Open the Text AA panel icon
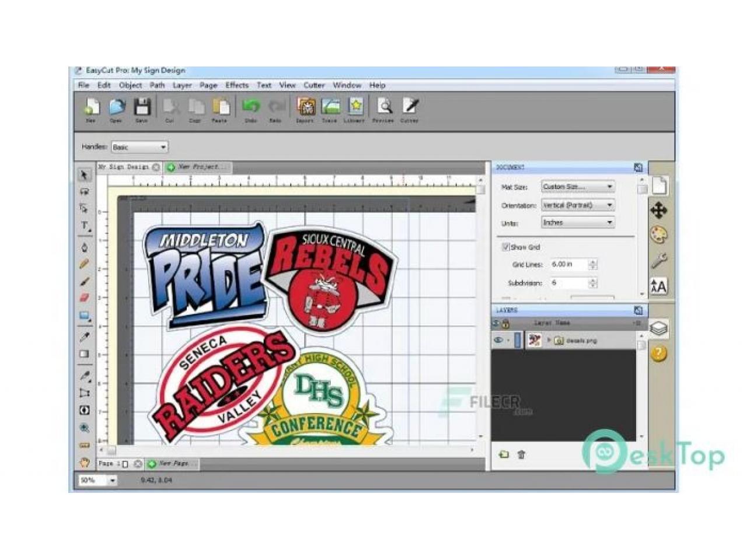Image resolution: width=747 pixels, height=560 pixels. [x=659, y=286]
